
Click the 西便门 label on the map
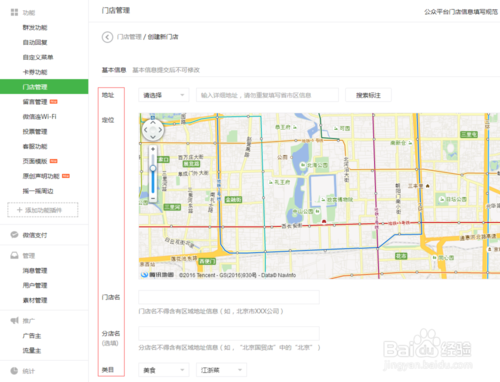click(x=207, y=261)
